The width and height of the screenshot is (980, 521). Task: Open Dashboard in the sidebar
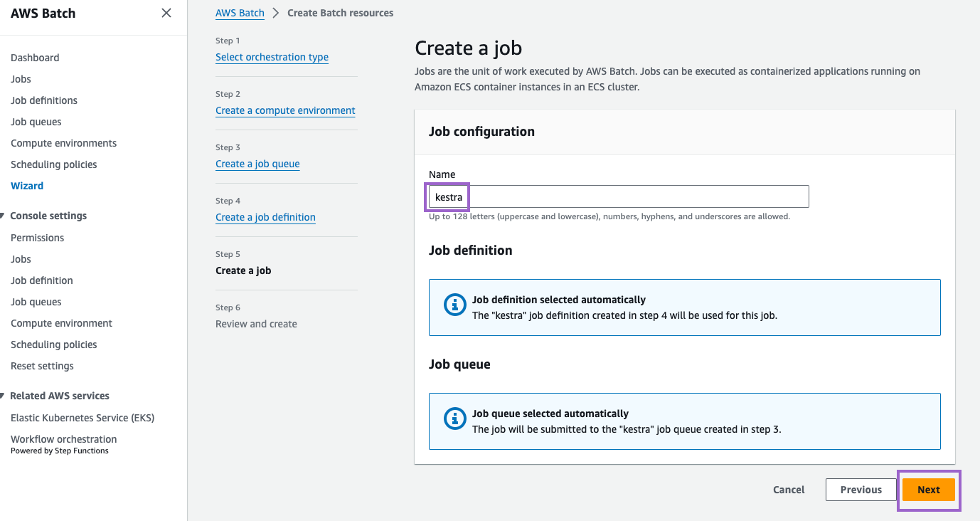point(35,58)
